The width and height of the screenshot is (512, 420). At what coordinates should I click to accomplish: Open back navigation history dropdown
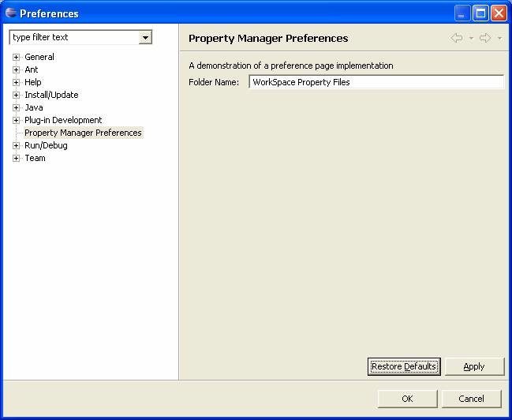471,39
